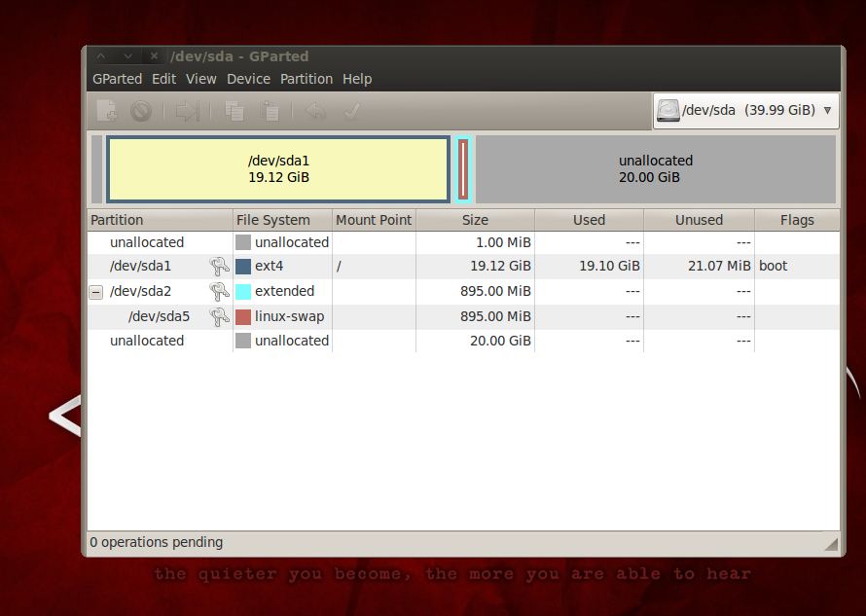Click the gray swatch in 1.00 MiB row
This screenshot has width=866, height=616.
(243, 242)
